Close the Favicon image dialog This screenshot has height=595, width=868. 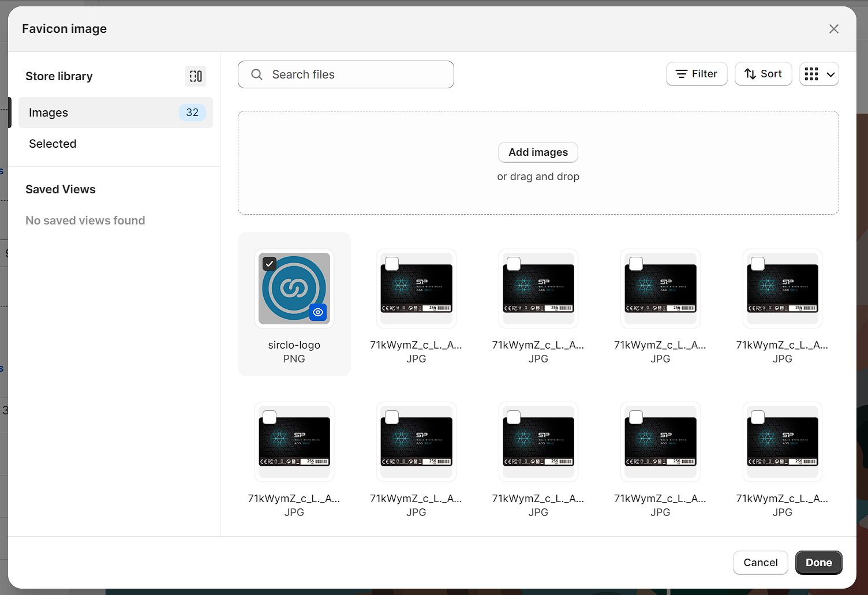pos(834,29)
